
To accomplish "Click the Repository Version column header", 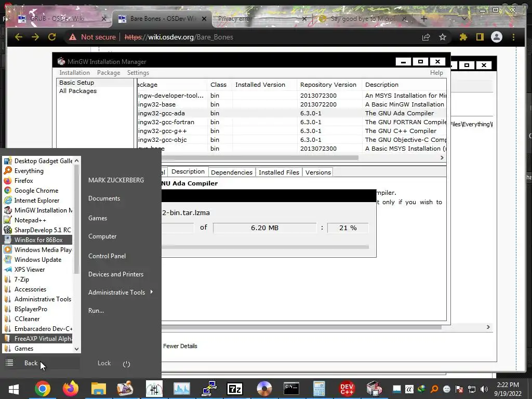I will [x=328, y=85].
